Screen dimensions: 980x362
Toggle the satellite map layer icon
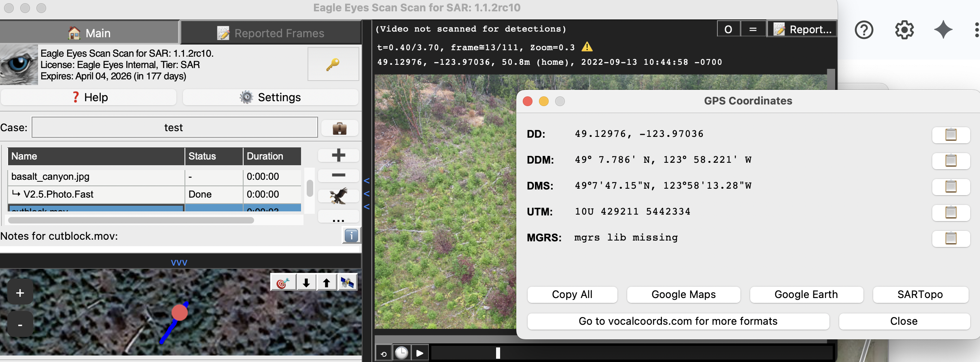pyautogui.click(x=347, y=283)
